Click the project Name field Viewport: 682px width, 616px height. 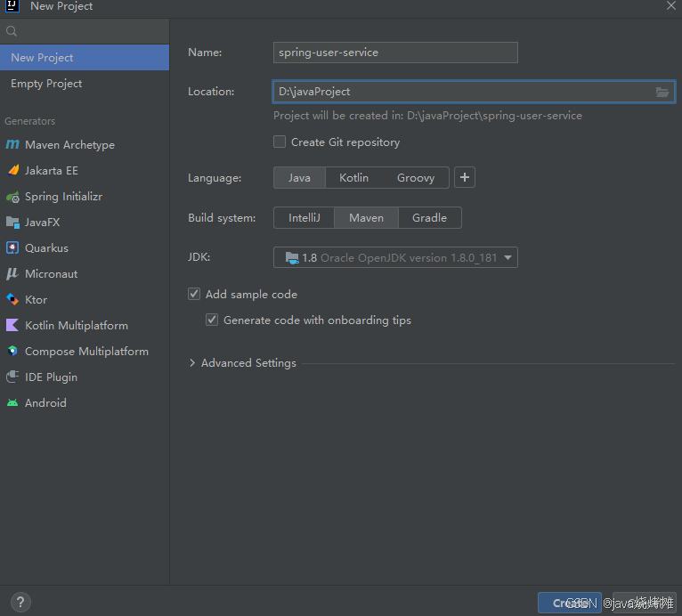(395, 53)
